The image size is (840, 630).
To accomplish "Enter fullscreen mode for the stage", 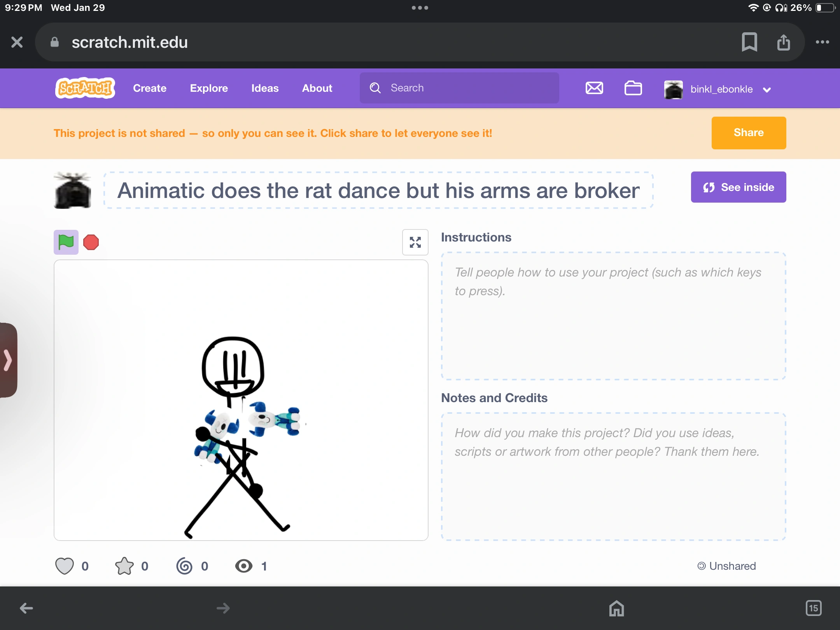I will [x=415, y=242].
